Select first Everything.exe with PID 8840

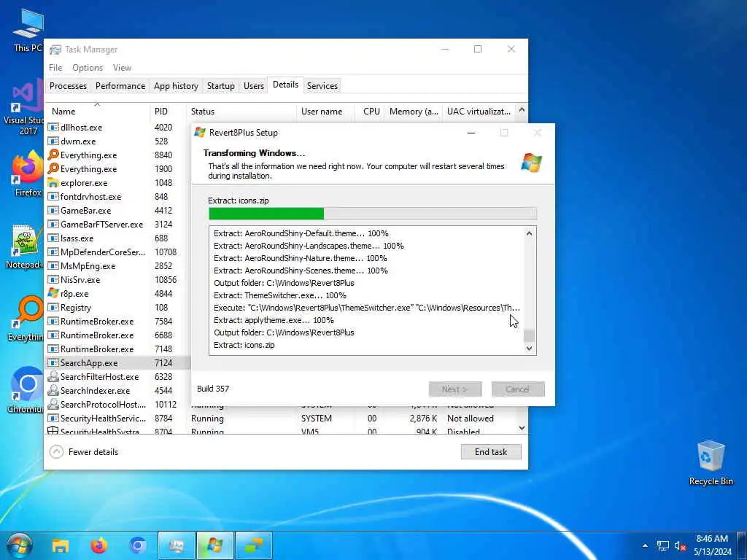pos(117,155)
